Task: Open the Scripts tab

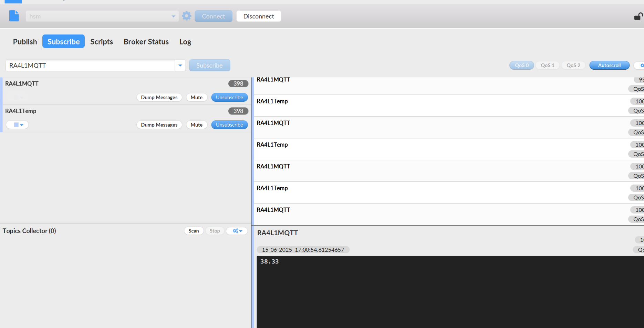Action: (102, 42)
